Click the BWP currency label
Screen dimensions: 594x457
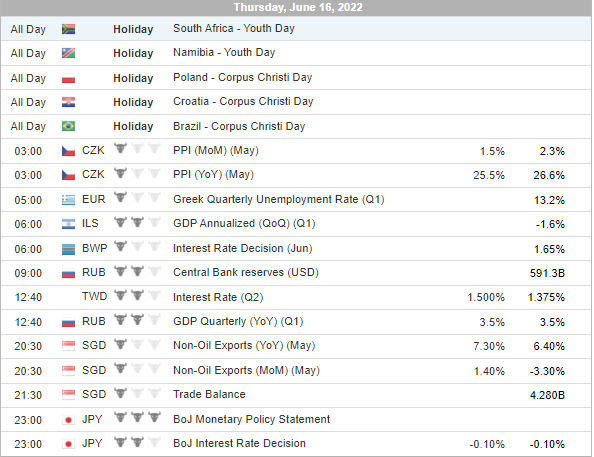[94, 248]
